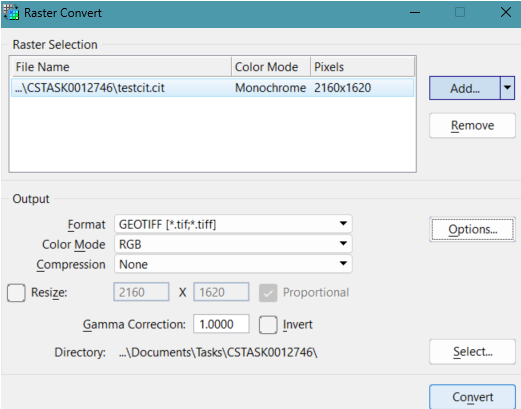Expand the Compression None dropdown
The width and height of the screenshot is (521, 409).
(233, 264)
